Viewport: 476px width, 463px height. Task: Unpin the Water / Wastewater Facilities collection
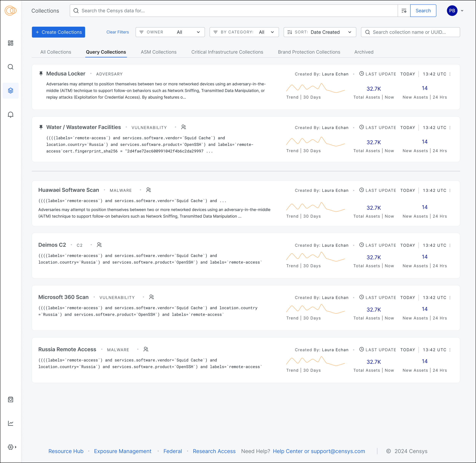[x=41, y=127]
